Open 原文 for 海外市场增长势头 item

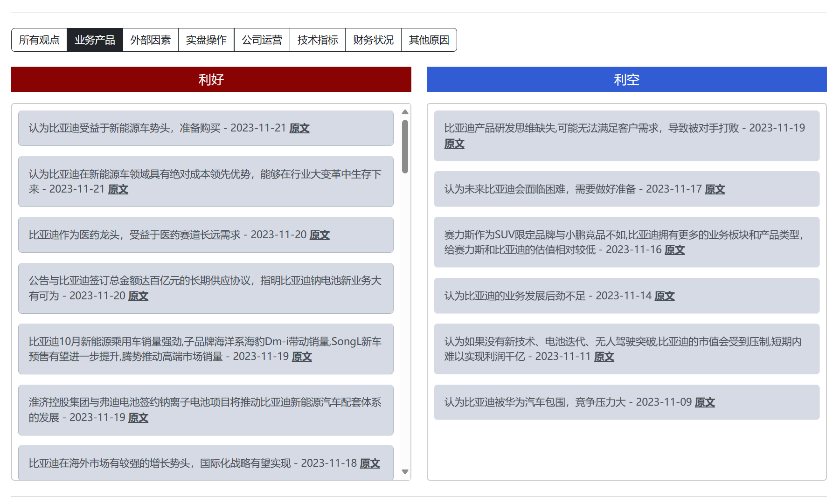(370, 463)
